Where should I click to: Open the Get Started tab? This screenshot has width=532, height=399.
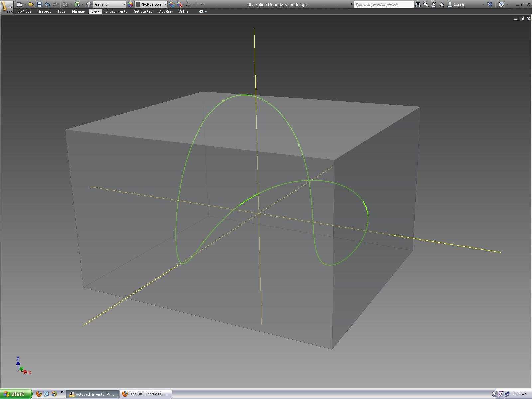point(143,11)
